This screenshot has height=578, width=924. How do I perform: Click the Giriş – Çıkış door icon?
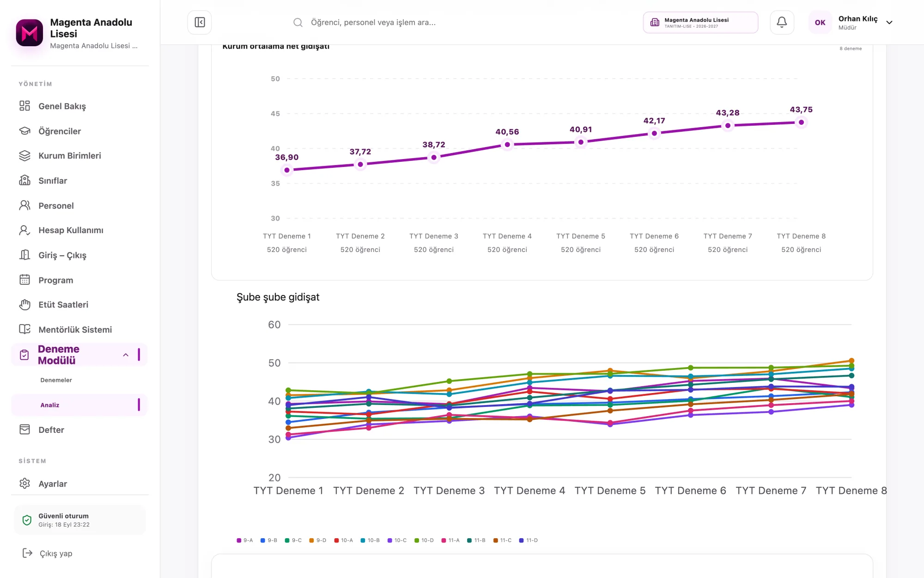click(x=24, y=255)
